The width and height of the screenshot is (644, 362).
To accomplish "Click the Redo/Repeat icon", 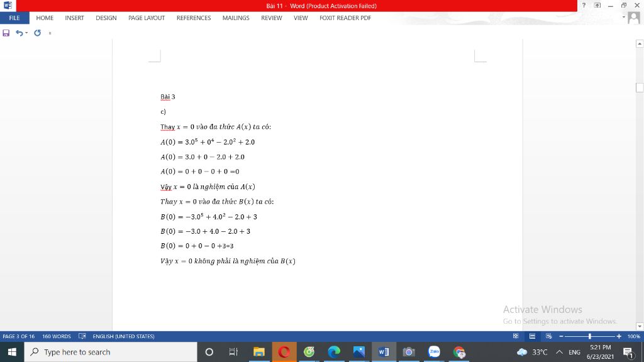I will click(37, 33).
